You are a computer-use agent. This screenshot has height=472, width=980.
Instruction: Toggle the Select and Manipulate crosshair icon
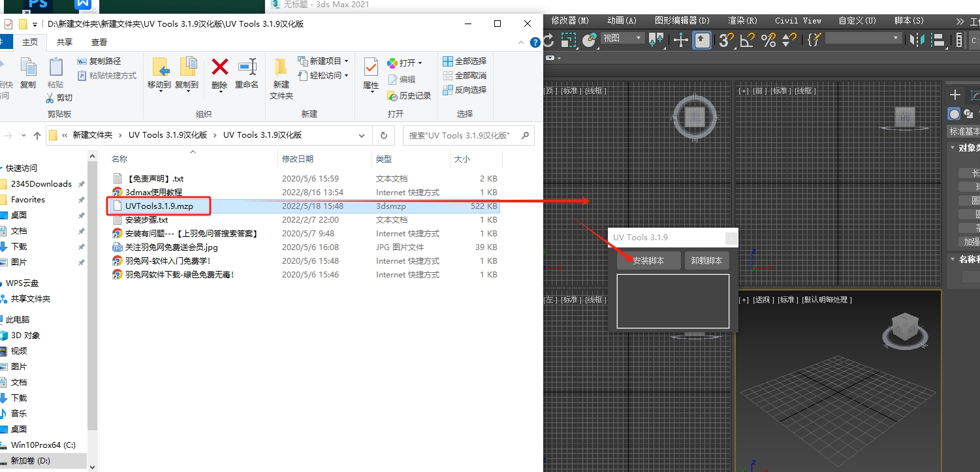coord(681,40)
